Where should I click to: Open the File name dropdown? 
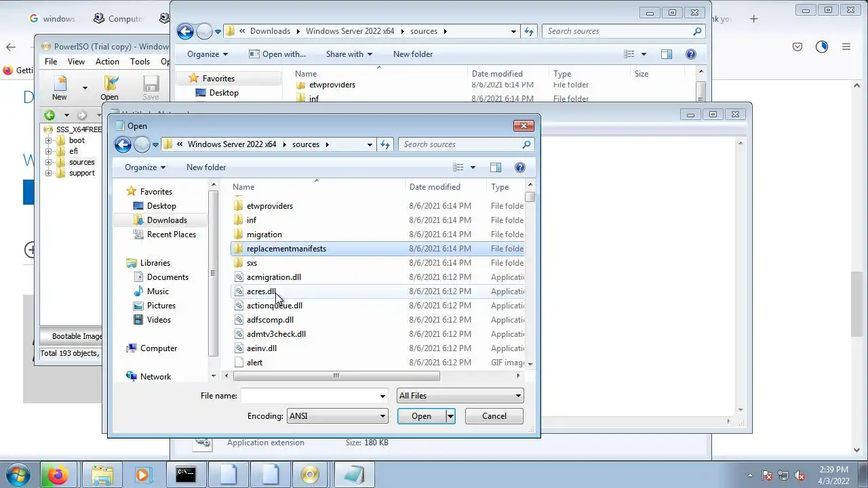click(x=382, y=396)
